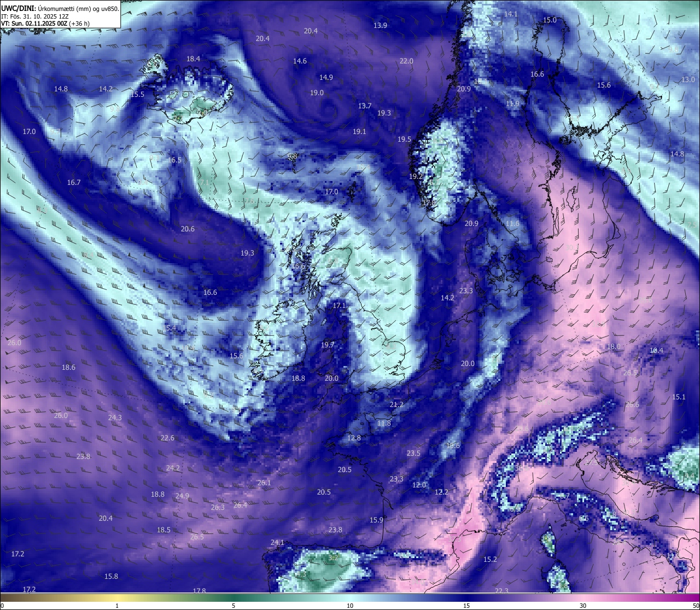Click the map value '13.9'
700x610 pixels.
point(380,26)
